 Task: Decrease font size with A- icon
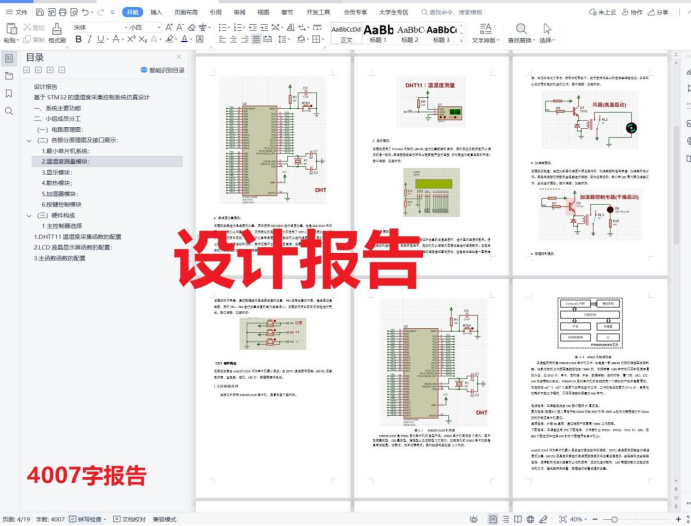click(180, 27)
